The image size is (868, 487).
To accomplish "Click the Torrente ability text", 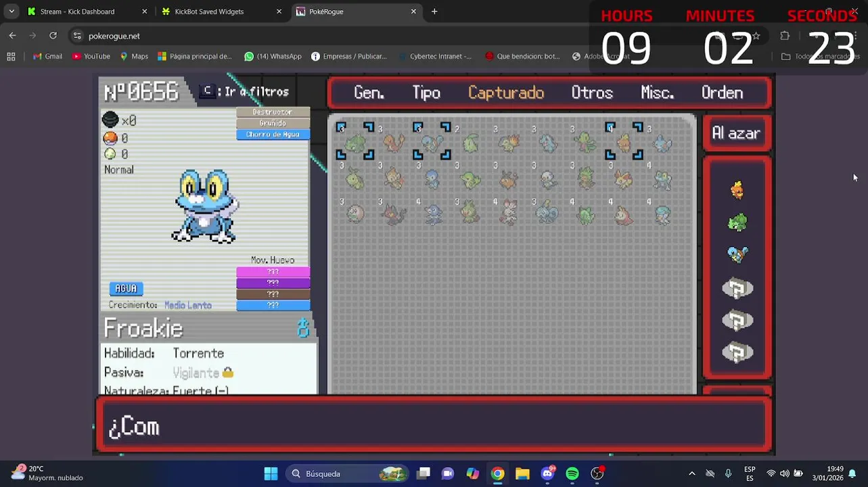I will pyautogui.click(x=198, y=353).
